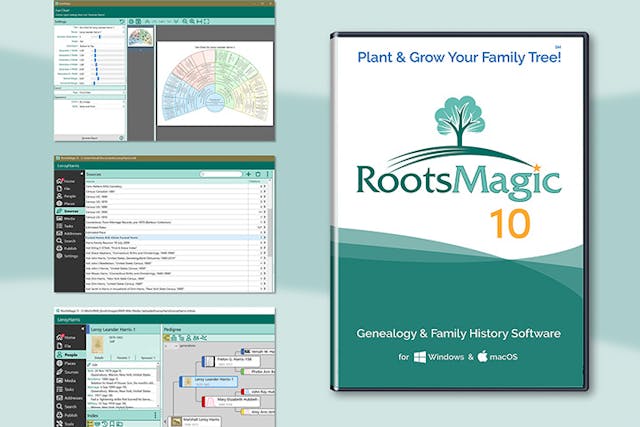Open Publish in the Pedigree window sidebar
The height and width of the screenshot is (427, 640).
[67, 415]
